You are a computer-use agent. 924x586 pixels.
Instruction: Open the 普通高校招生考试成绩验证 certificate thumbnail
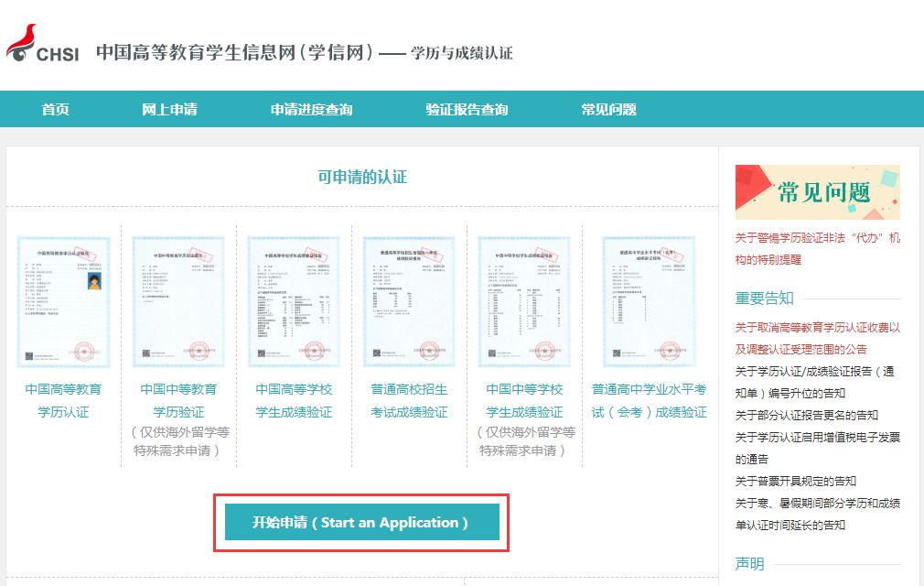410,299
